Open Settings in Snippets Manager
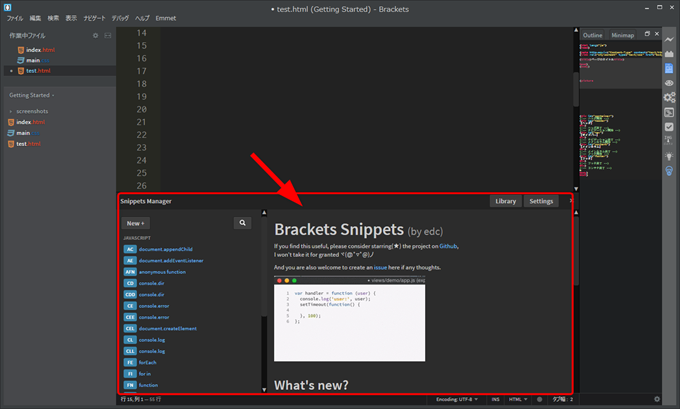 [x=541, y=201]
